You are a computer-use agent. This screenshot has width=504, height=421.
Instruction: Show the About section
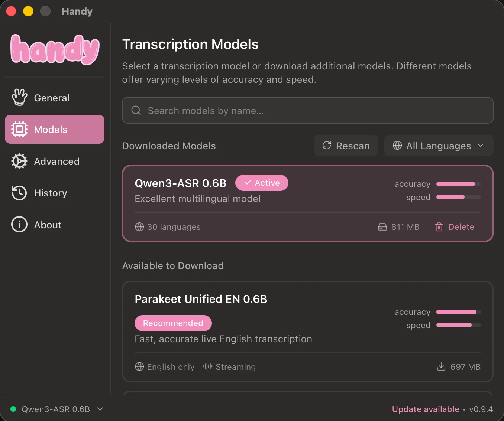point(55,225)
